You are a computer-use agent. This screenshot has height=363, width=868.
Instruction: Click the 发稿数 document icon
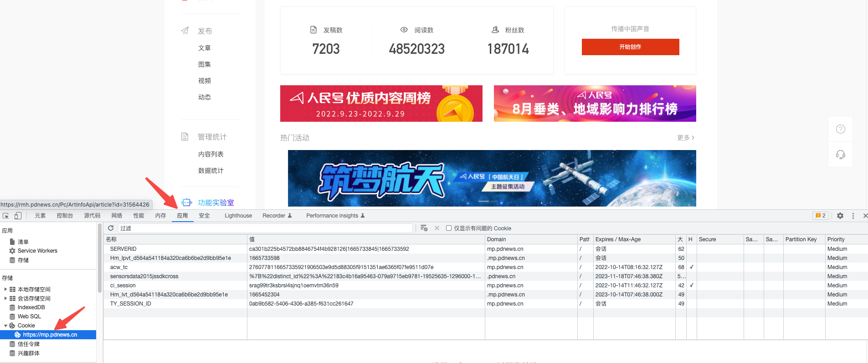(x=313, y=30)
